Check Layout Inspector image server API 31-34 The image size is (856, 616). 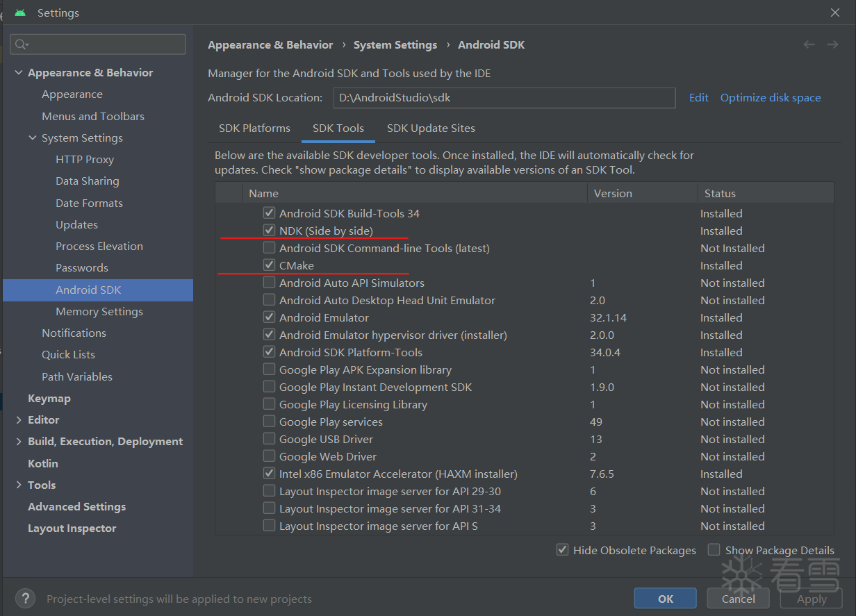[x=269, y=508]
